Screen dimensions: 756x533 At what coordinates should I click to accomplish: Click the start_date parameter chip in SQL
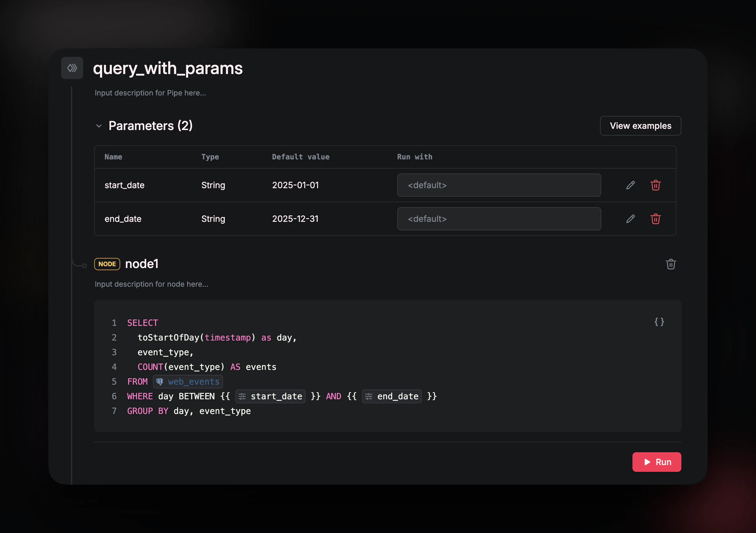coord(271,396)
